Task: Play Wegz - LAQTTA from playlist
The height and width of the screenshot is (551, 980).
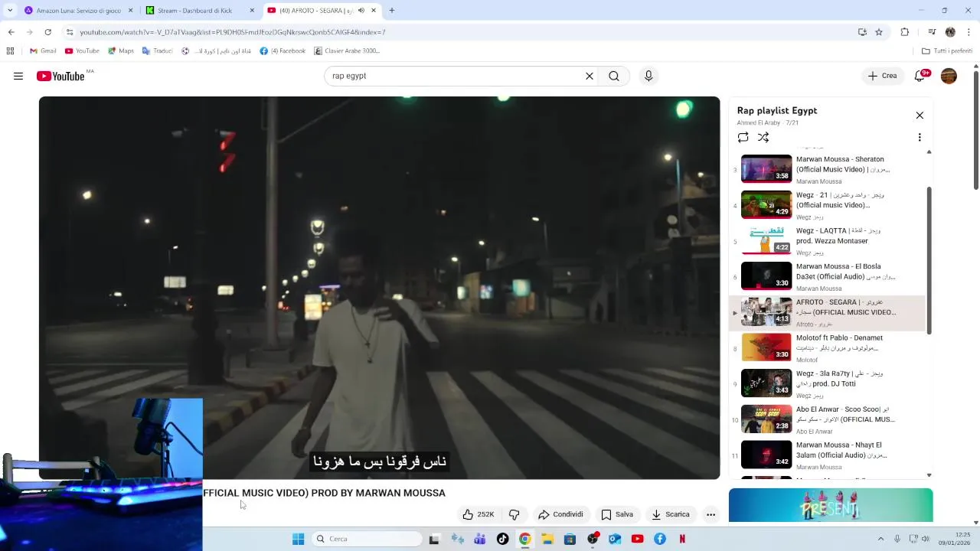Action: 827,241
